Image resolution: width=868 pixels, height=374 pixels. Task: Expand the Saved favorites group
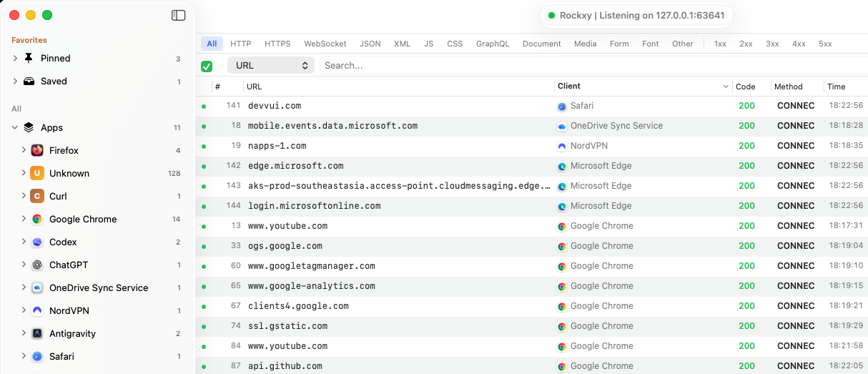point(15,82)
